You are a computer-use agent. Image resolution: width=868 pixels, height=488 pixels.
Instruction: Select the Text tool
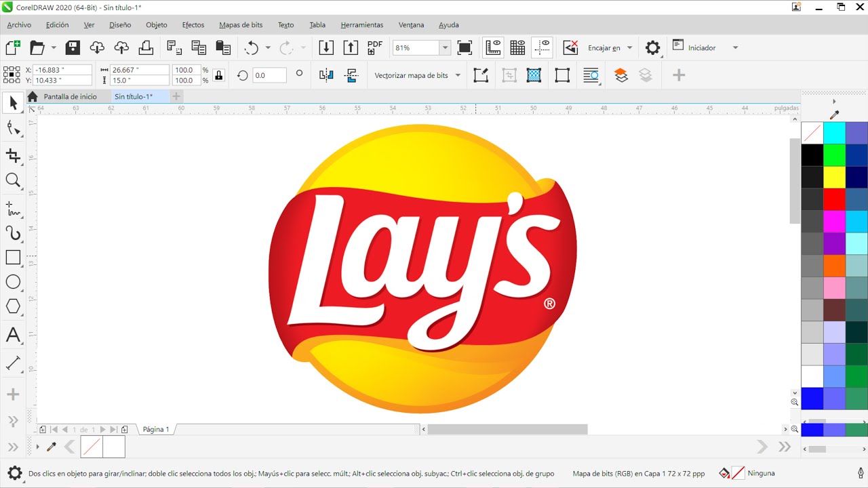pyautogui.click(x=12, y=335)
